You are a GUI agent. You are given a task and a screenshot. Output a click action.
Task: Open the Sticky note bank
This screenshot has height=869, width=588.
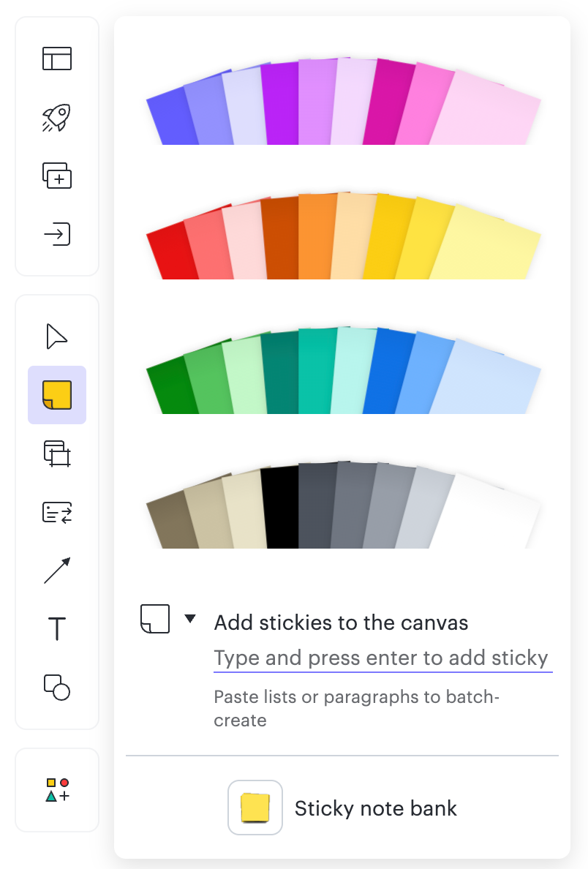[x=343, y=808]
